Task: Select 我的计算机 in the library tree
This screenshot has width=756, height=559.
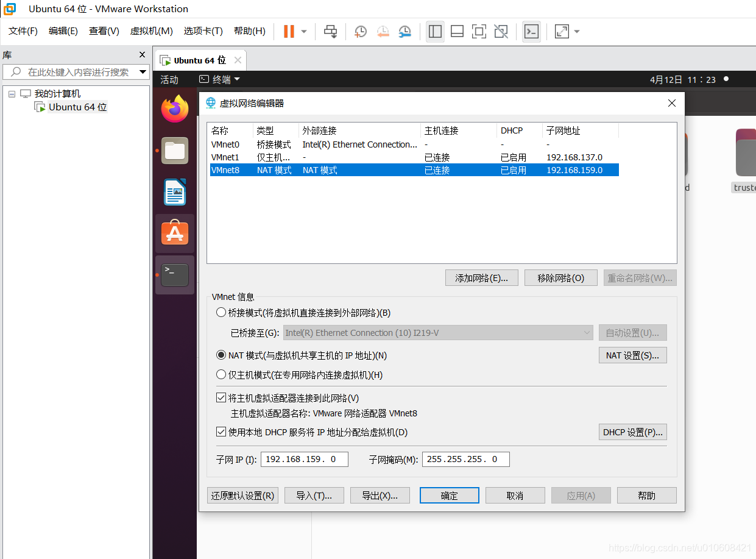Action: [57, 94]
